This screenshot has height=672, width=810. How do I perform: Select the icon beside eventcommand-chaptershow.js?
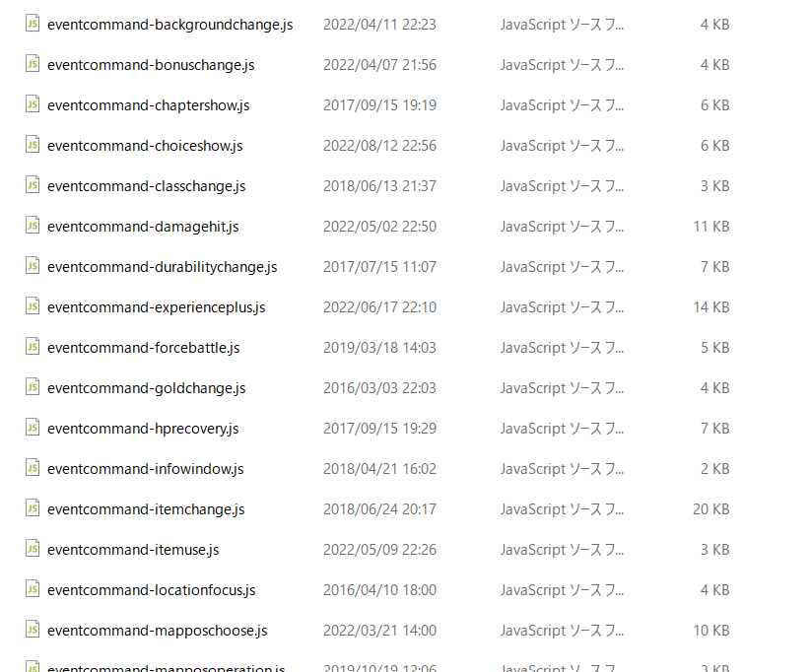tap(33, 104)
